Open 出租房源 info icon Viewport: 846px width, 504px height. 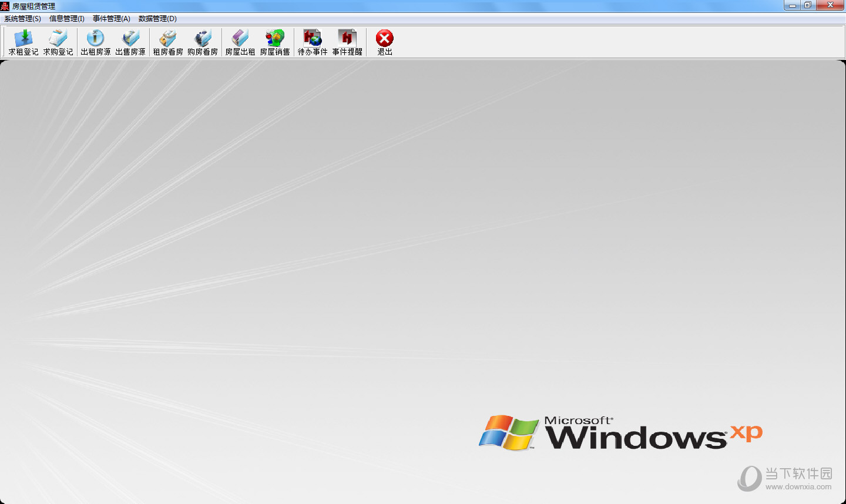[x=96, y=42]
